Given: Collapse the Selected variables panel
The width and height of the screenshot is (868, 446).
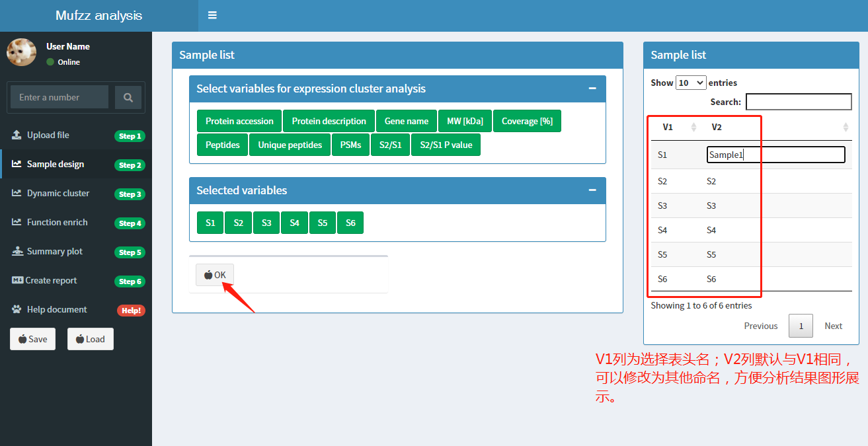Looking at the screenshot, I should 592,190.
